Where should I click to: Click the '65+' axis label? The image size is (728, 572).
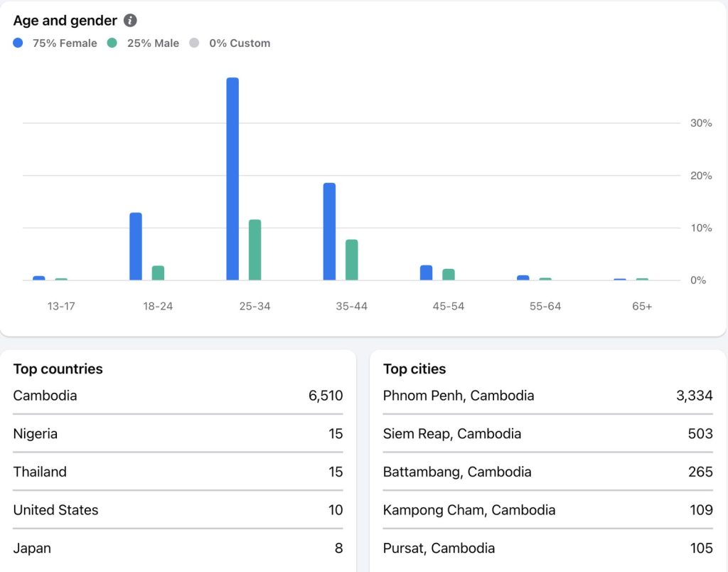pos(642,306)
